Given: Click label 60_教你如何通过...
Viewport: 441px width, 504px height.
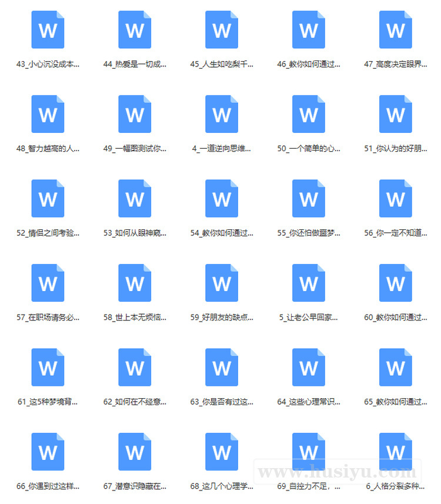Looking at the screenshot, I should 396,318.
